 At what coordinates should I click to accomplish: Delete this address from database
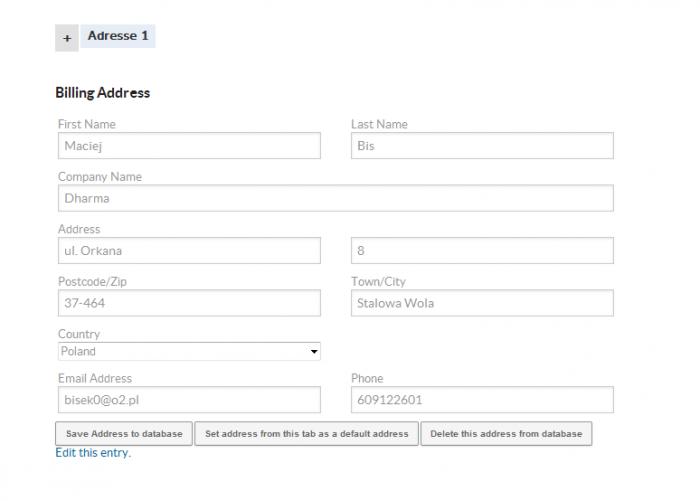click(x=506, y=434)
